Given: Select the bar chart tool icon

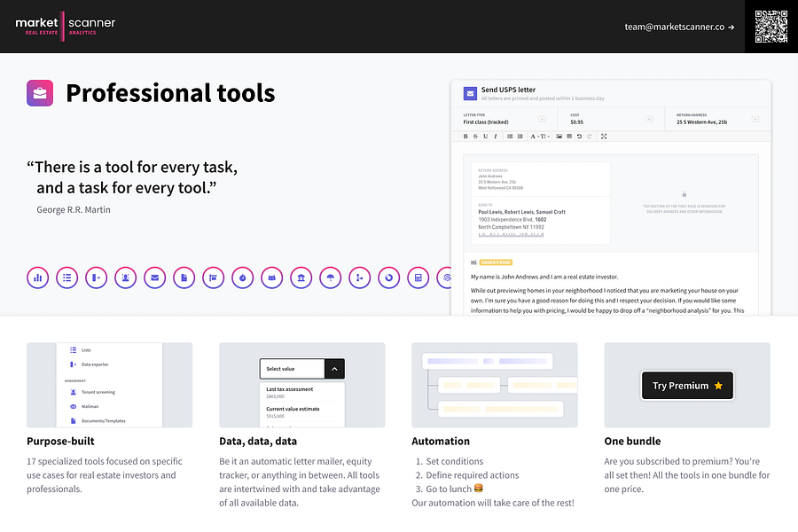Looking at the screenshot, I should click(x=37, y=278).
